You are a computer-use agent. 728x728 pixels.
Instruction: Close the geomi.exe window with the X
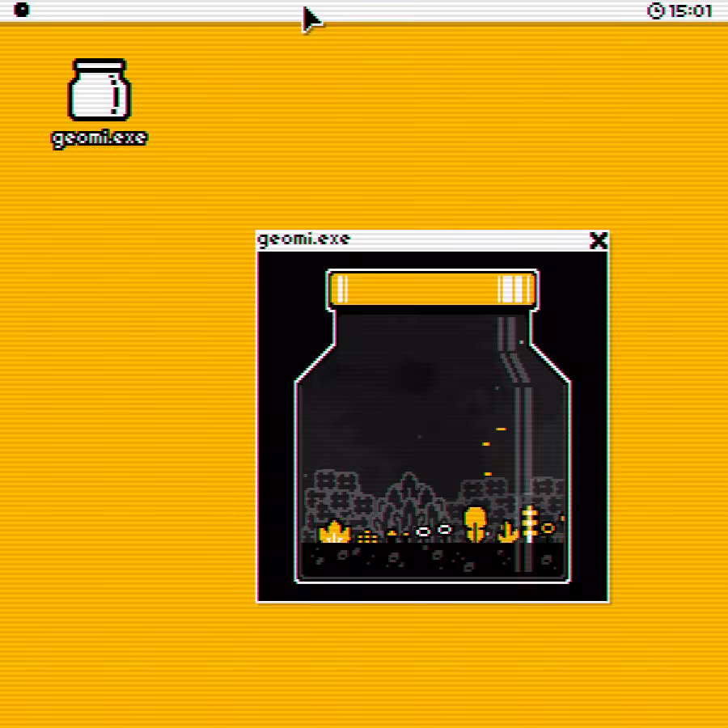[x=598, y=240]
